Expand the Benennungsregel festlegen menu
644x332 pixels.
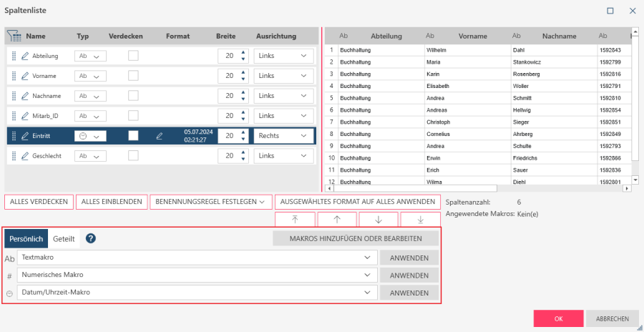[x=210, y=202]
